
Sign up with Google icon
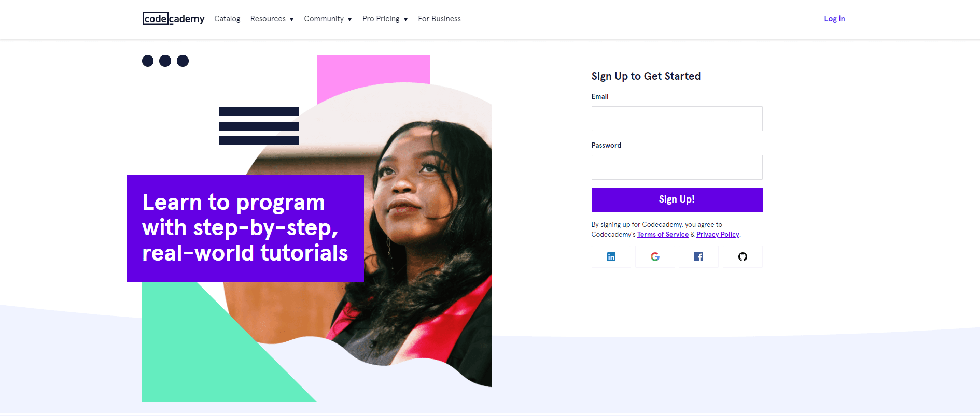pos(655,257)
